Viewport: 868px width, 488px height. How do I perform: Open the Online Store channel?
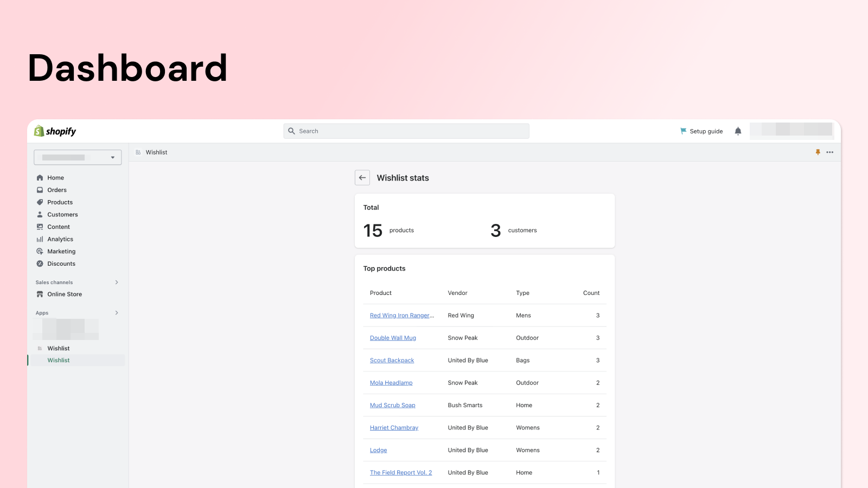click(x=65, y=294)
